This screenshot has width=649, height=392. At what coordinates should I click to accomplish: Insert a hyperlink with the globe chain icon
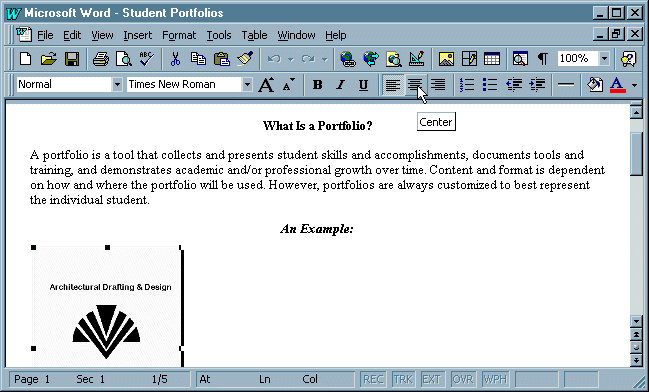point(348,59)
